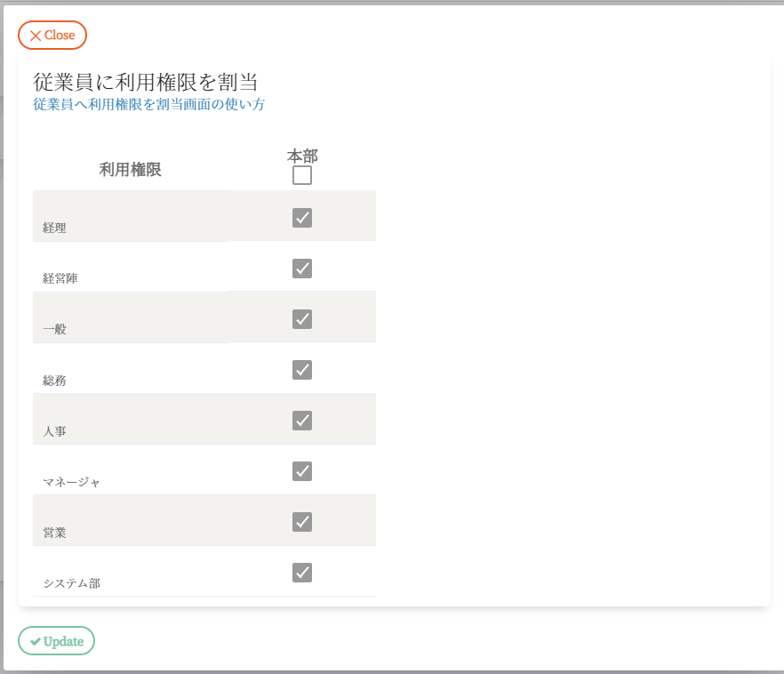Click the 従業員に利用権限を割当 dialog title
This screenshot has width=784, height=674.
point(145,83)
